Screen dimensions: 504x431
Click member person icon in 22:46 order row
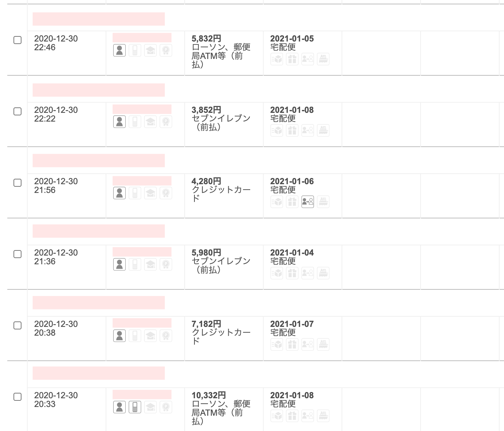click(119, 50)
